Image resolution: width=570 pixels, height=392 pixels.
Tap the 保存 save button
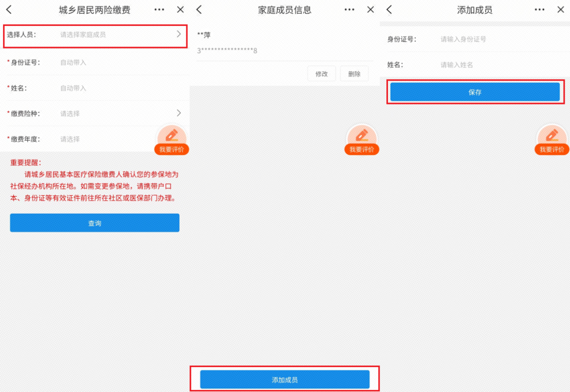point(475,91)
